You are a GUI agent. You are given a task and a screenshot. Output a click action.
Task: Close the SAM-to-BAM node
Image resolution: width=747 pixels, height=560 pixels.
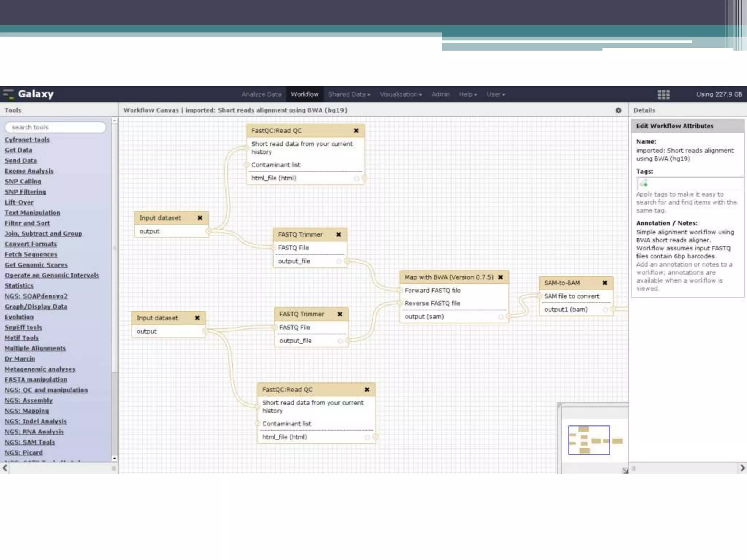point(605,283)
